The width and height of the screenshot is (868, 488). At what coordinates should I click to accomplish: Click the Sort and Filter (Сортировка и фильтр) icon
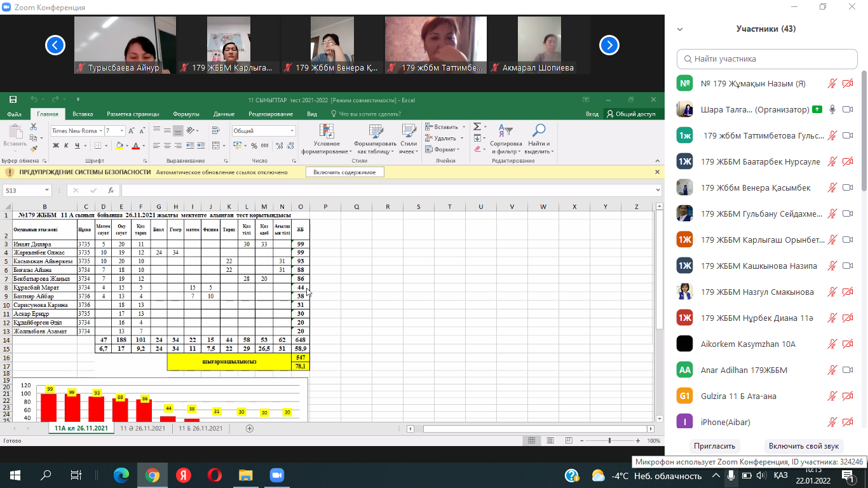coord(506,140)
